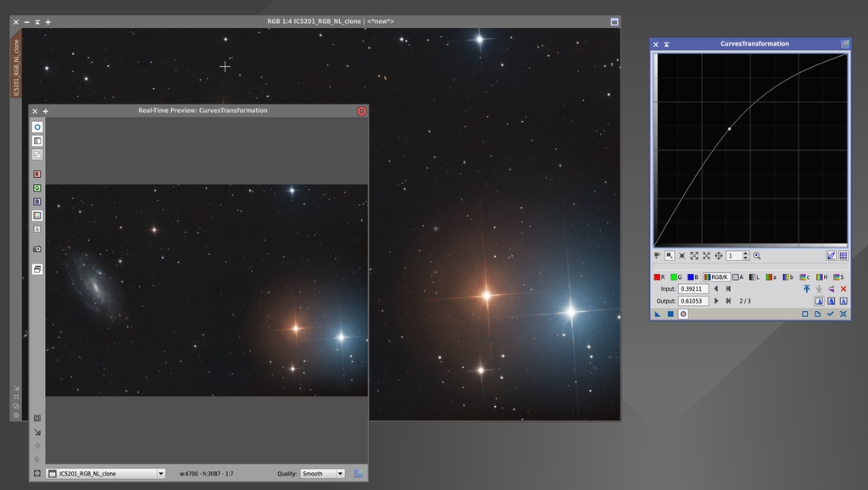This screenshot has height=490, width=868.
Task: Select the Luminance (L) curve channel
Action: 754,277
